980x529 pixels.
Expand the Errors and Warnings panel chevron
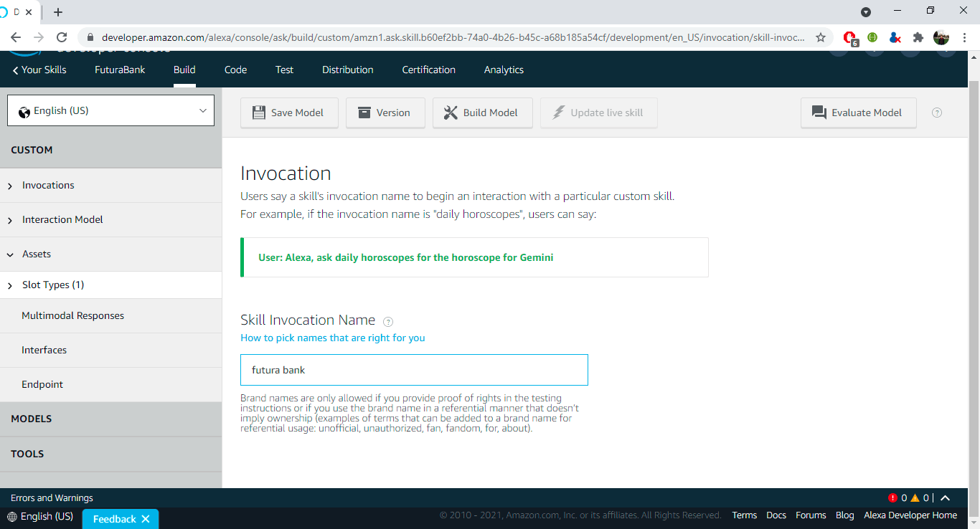(x=945, y=498)
